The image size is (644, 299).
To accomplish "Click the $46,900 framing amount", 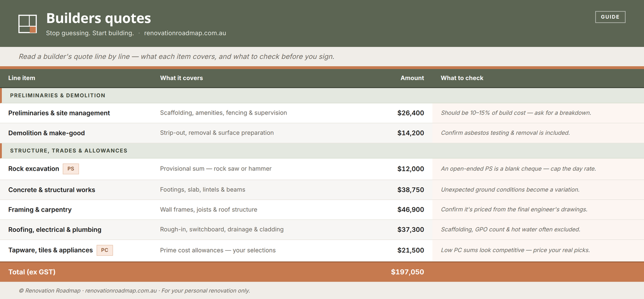I will pos(411,210).
